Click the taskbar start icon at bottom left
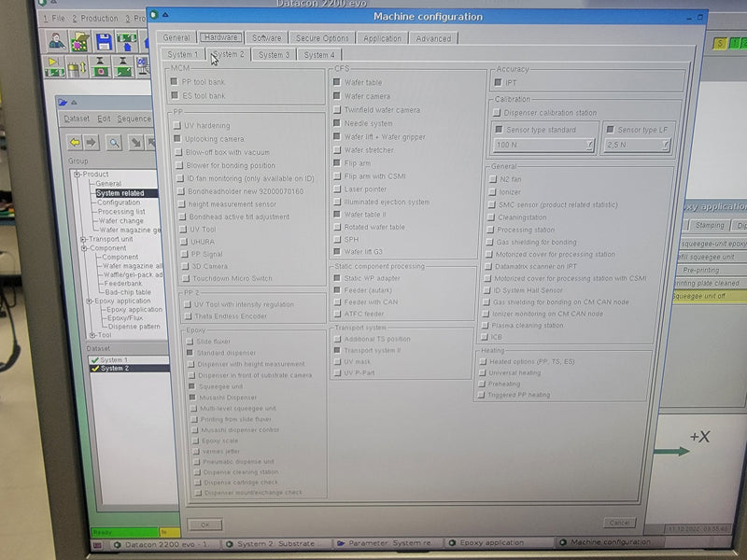 (97, 545)
